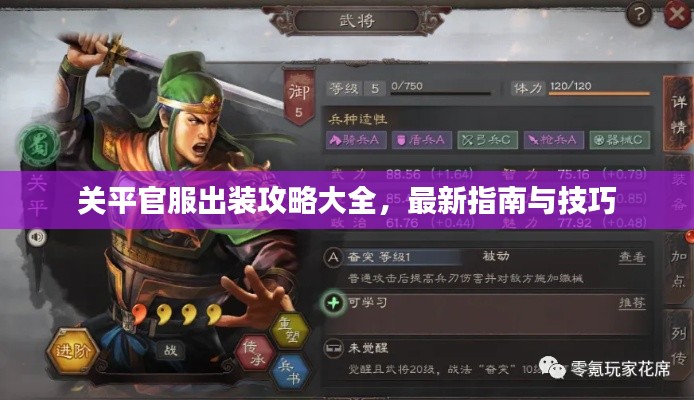Image resolution: width=694 pixels, height=400 pixels.
Task: Switch to the 详情 side tab
Action: [x=678, y=114]
